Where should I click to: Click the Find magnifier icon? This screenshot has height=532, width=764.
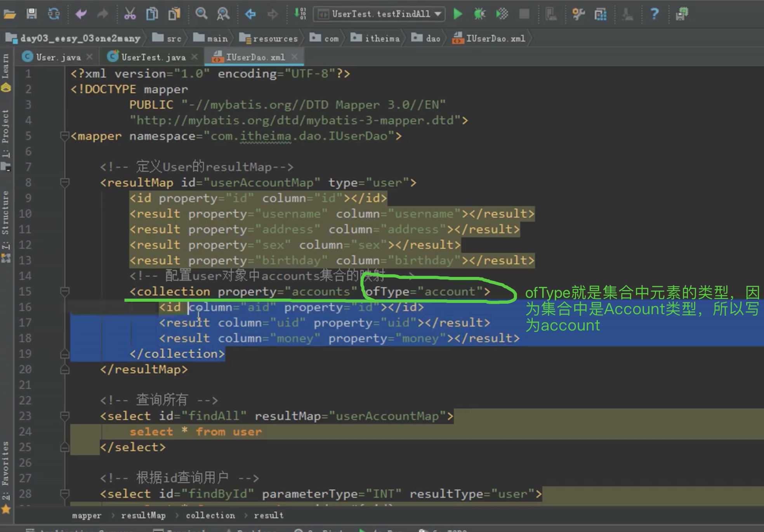pyautogui.click(x=201, y=14)
